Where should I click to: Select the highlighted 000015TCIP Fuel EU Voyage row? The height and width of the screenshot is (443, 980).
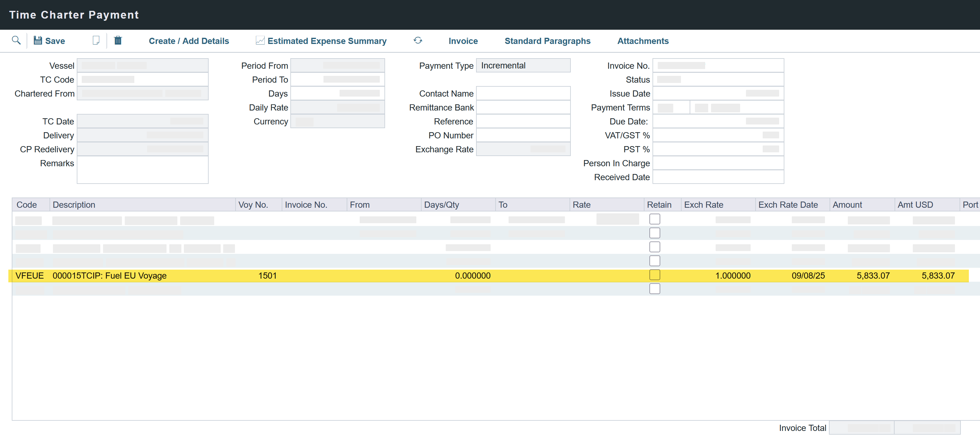(266, 275)
